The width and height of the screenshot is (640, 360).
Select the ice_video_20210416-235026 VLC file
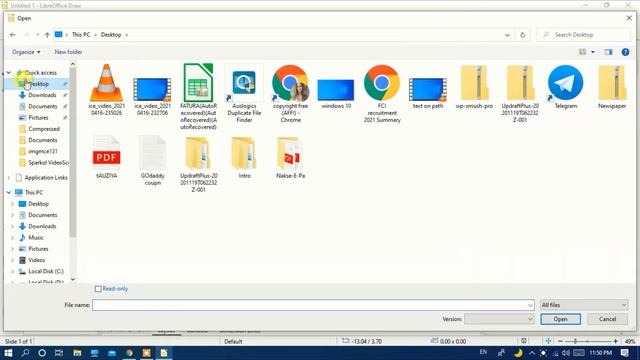106,89
